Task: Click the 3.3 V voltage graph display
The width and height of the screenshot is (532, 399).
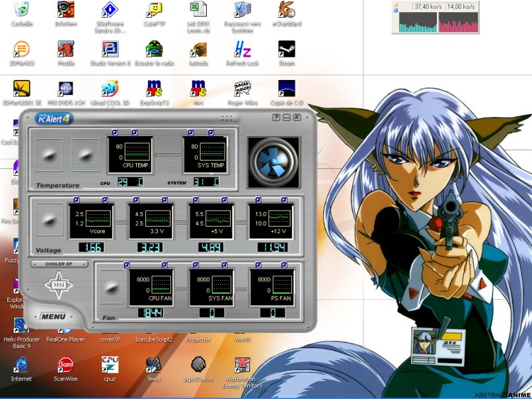Action: tap(151, 221)
